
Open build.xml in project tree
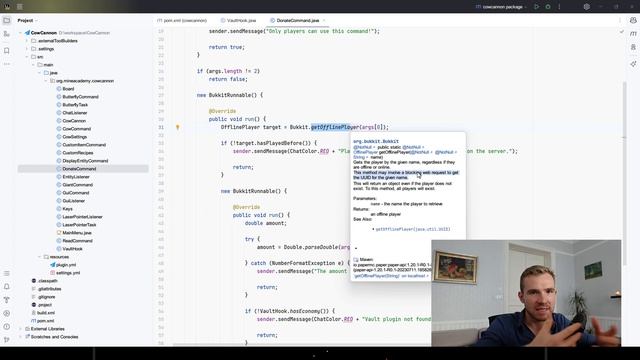[46, 313]
